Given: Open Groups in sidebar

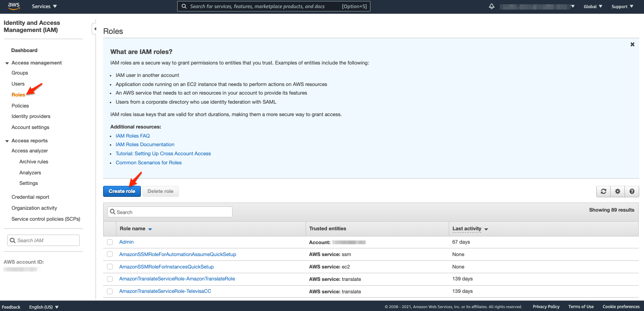Looking at the screenshot, I should click(20, 73).
